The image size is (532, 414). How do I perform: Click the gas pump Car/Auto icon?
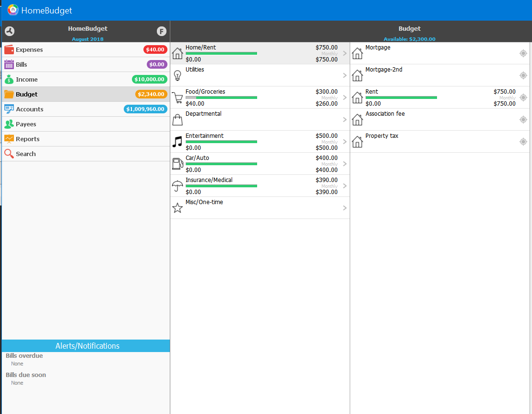click(x=177, y=164)
